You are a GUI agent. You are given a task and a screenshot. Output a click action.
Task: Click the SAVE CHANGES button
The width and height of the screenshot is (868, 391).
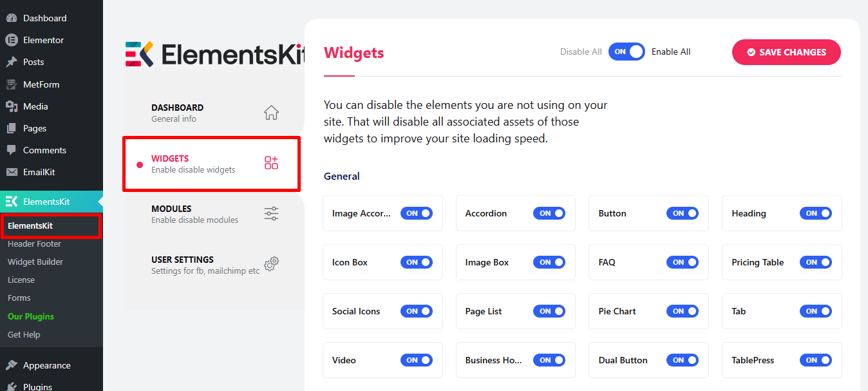coord(786,52)
